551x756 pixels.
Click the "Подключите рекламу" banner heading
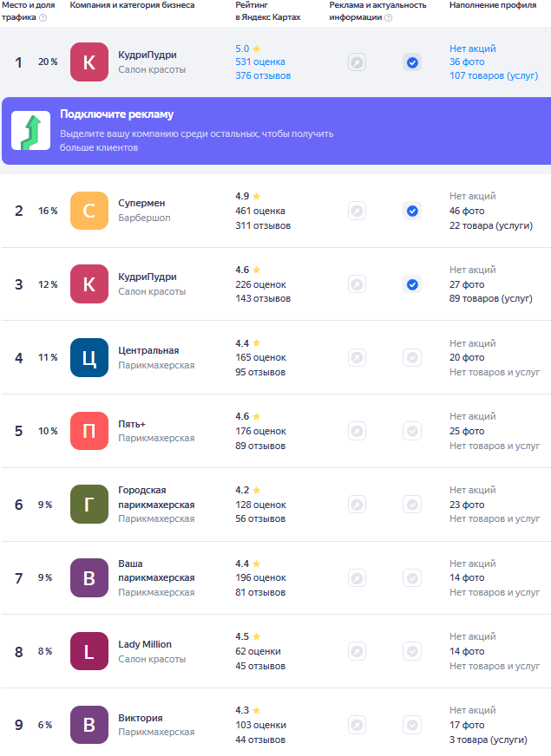(117, 114)
